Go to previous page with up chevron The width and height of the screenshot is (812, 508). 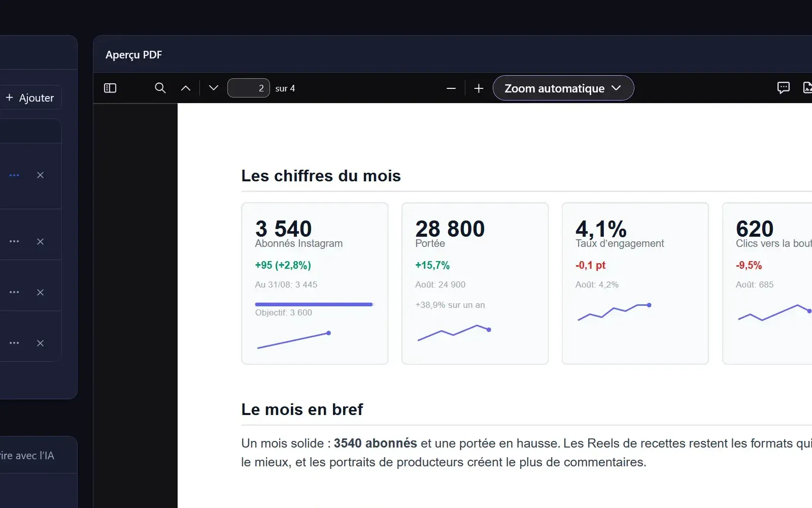tap(186, 88)
